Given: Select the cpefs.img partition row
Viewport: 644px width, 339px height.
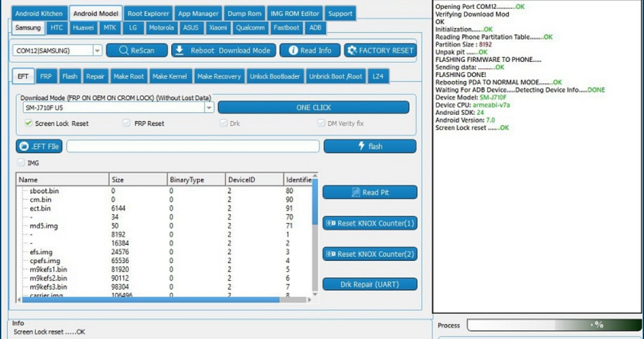Looking at the screenshot, I should click(164, 261).
